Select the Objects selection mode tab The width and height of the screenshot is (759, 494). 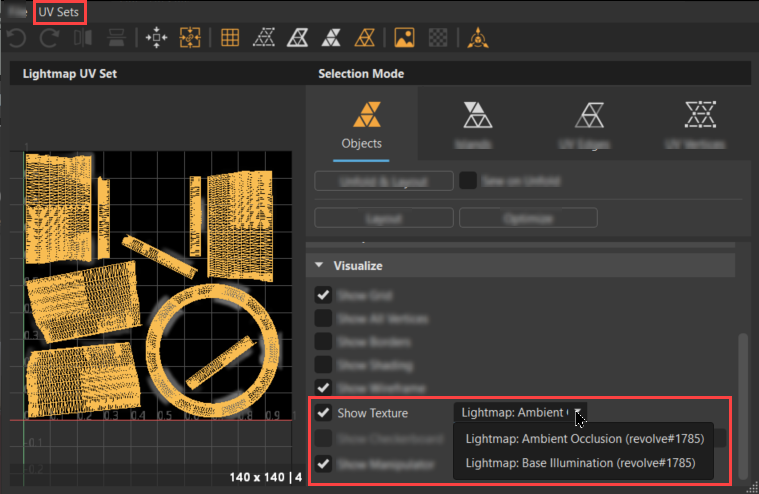[x=362, y=124]
